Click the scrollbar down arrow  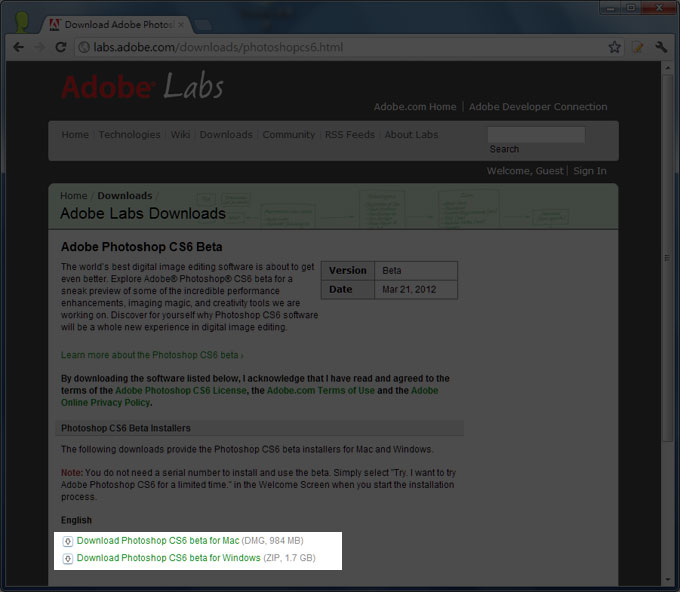[667, 579]
